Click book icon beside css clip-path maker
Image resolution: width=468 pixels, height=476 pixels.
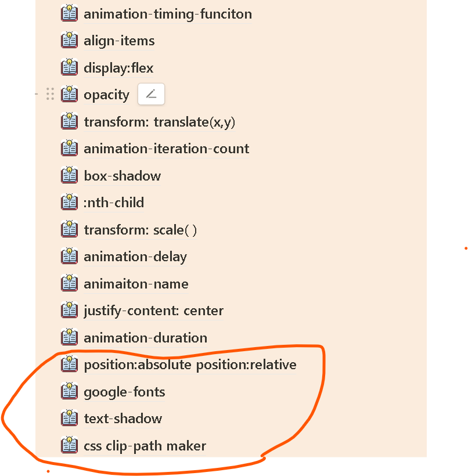[69, 445]
